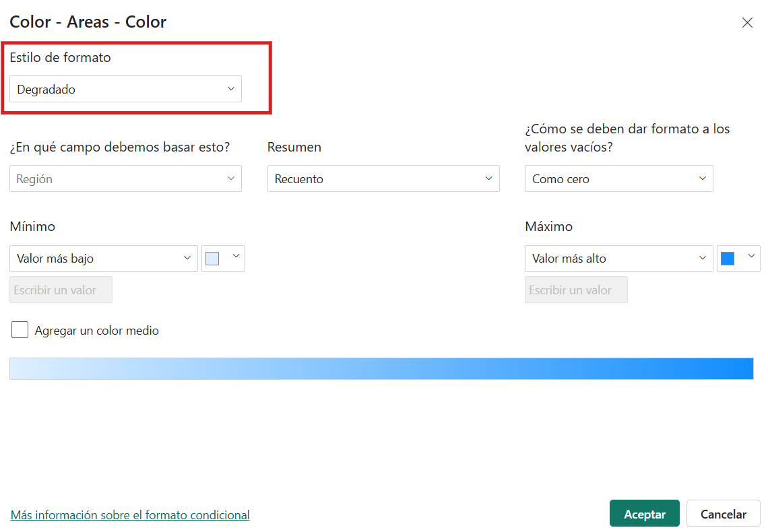Click the bright blue Máximo color swatch
This screenshot has height=532, width=768.
pyautogui.click(x=728, y=259)
